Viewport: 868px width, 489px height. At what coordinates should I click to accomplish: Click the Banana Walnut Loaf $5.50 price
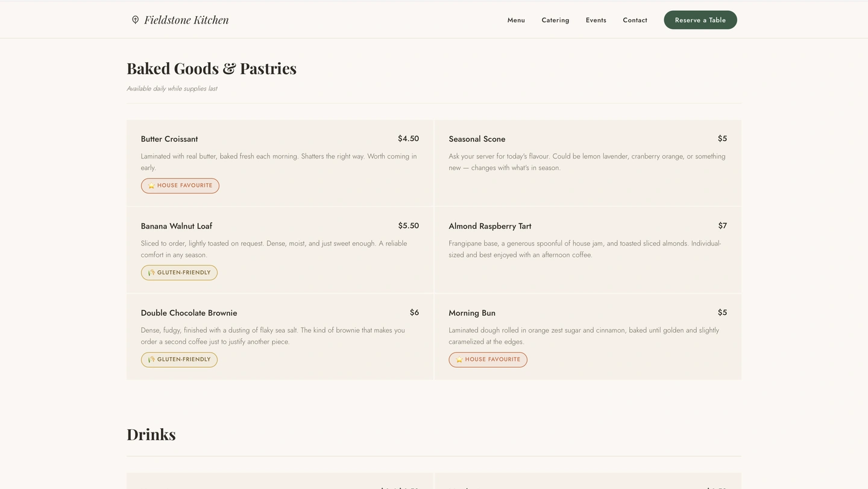408,226
